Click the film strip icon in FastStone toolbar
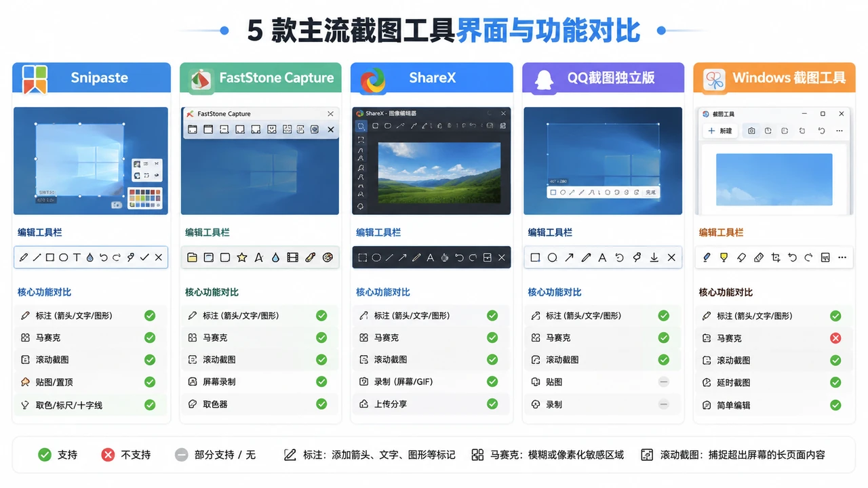The width and height of the screenshot is (868, 488). tap(292, 258)
